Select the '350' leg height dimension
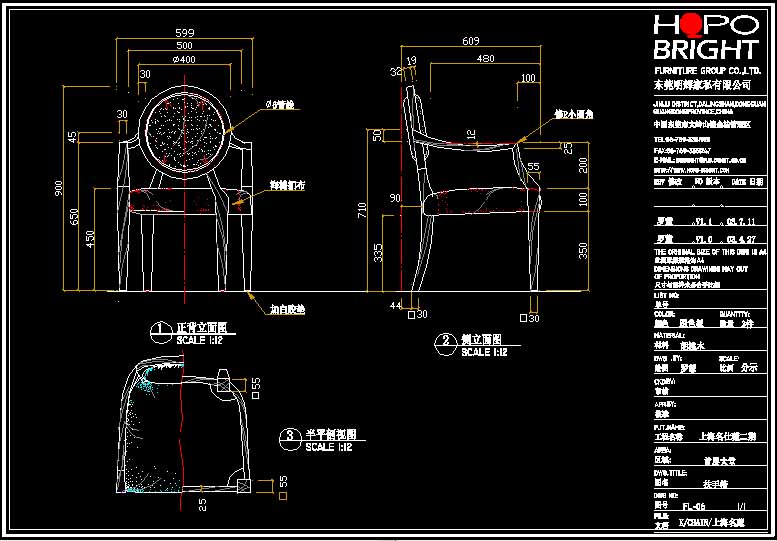 click(x=583, y=250)
